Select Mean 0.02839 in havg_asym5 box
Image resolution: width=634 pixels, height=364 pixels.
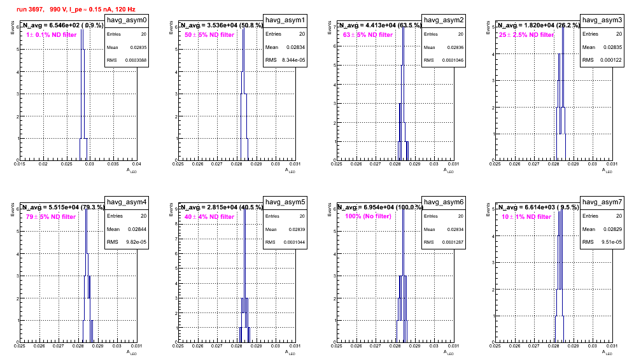297,229
